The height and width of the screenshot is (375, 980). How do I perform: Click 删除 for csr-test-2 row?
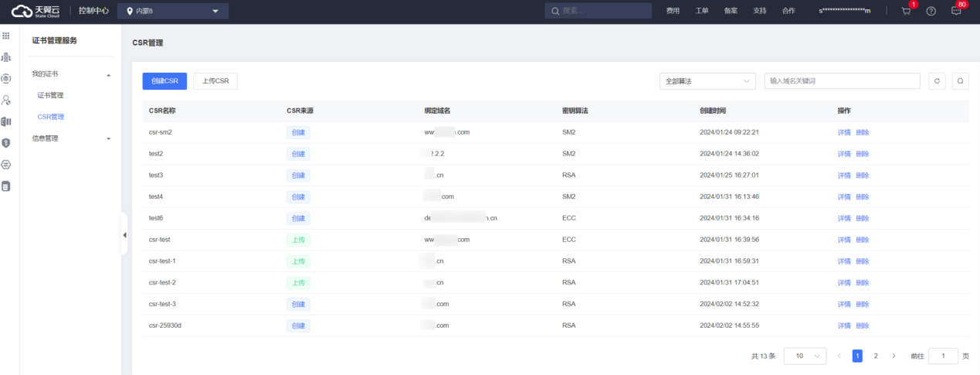click(862, 282)
